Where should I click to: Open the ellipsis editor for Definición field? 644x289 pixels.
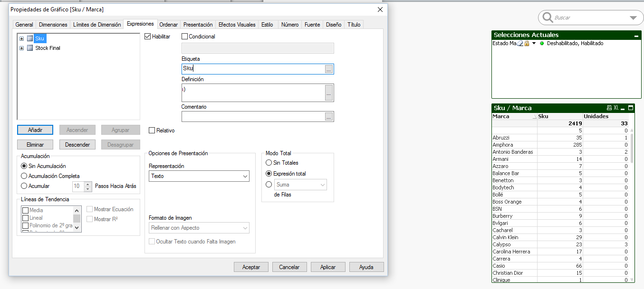pyautogui.click(x=328, y=93)
